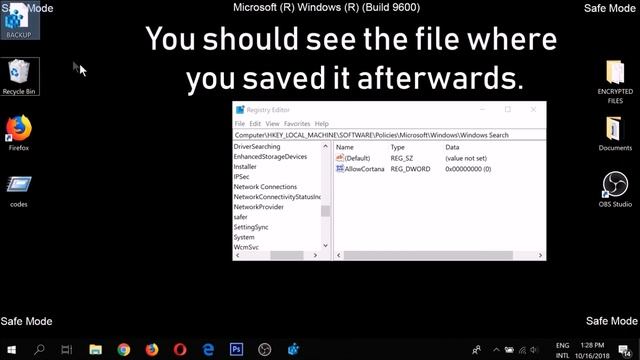Open the BACKUP desktop icon
This screenshot has width=640, height=360.
tap(19, 20)
